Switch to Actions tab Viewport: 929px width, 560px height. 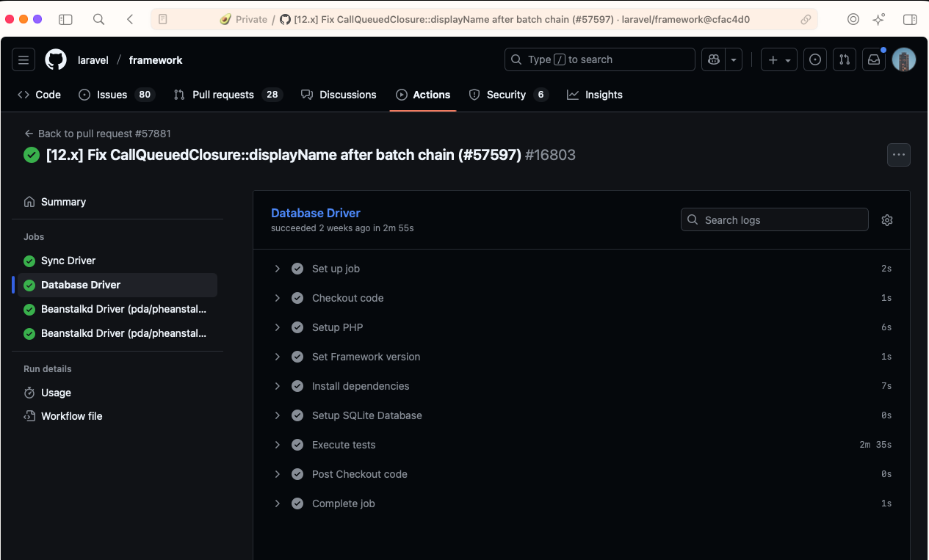[423, 95]
